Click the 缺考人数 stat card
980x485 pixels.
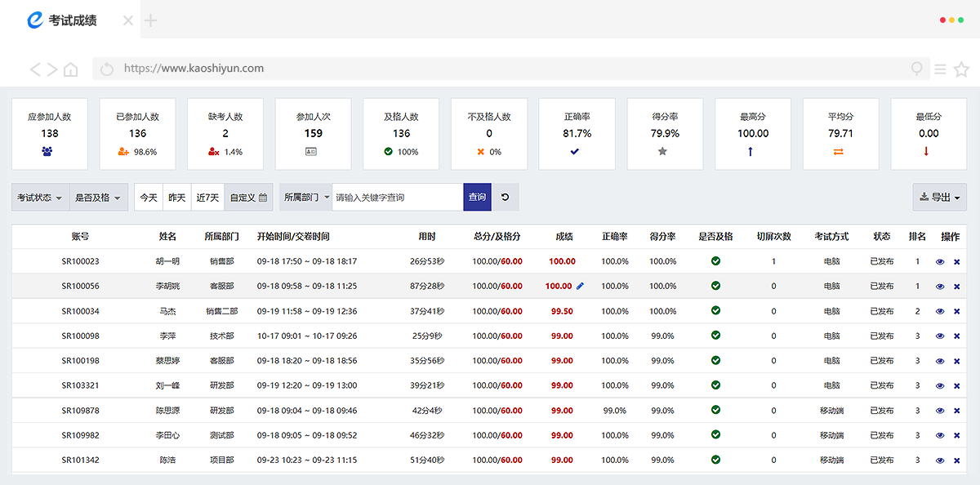pyautogui.click(x=225, y=134)
